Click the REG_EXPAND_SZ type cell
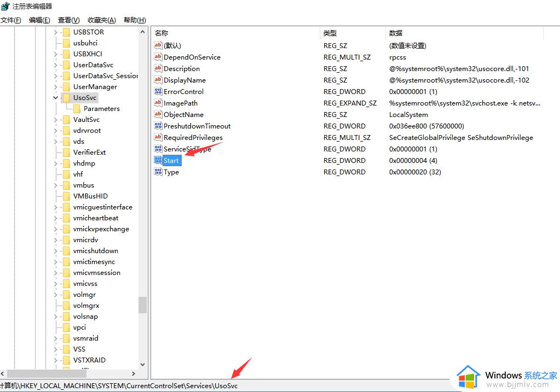The width and height of the screenshot is (560, 392). point(350,103)
